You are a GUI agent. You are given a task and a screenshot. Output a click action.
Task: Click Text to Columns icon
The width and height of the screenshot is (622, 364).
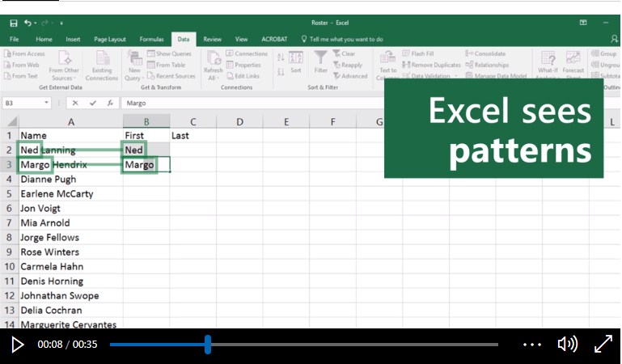click(x=387, y=65)
